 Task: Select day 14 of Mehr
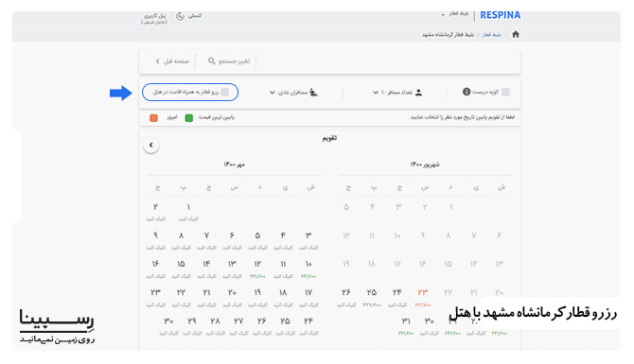point(206,269)
